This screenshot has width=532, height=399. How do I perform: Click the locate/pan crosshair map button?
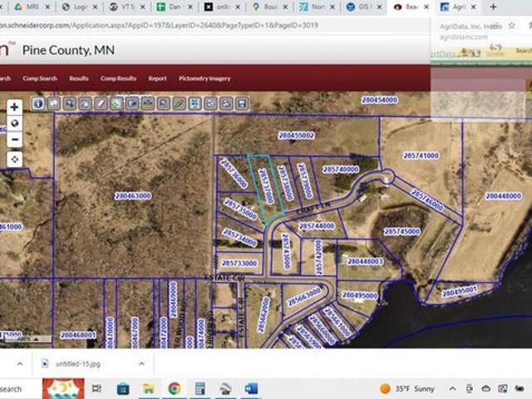click(14, 158)
